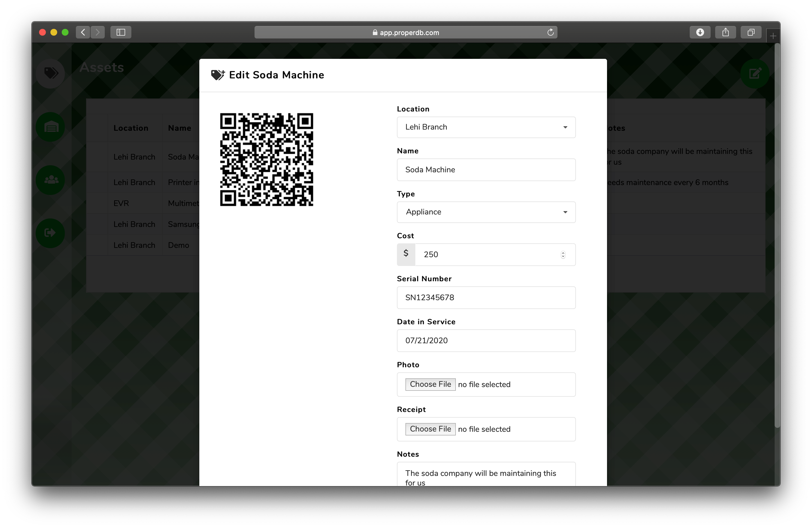Screen dimensions: 812x528
Task: Open a new tab with the plus button
Action: coord(773,35)
